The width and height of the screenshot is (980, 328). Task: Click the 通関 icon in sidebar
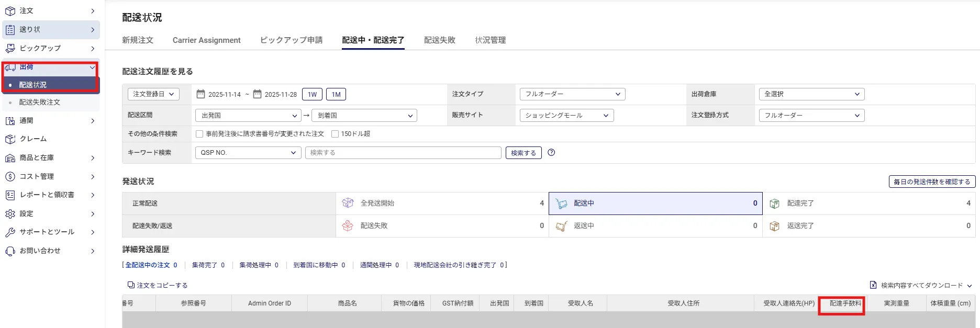[10, 121]
